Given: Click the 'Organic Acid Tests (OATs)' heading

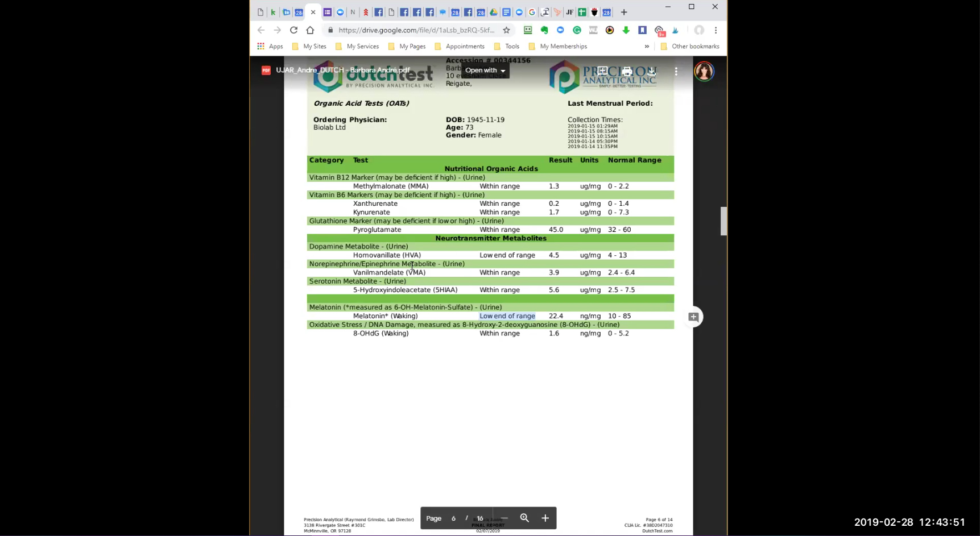Looking at the screenshot, I should (x=361, y=103).
